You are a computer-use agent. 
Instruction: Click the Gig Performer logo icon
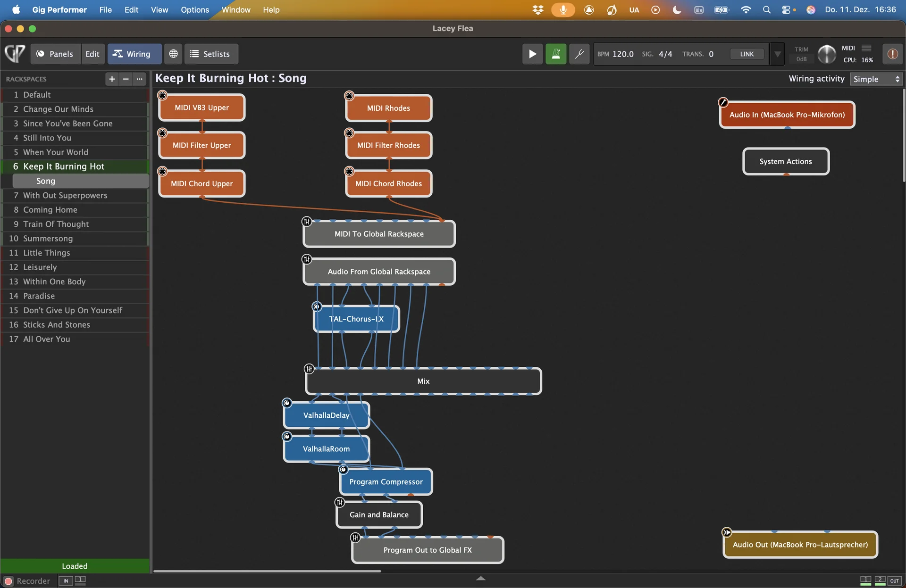coord(15,54)
